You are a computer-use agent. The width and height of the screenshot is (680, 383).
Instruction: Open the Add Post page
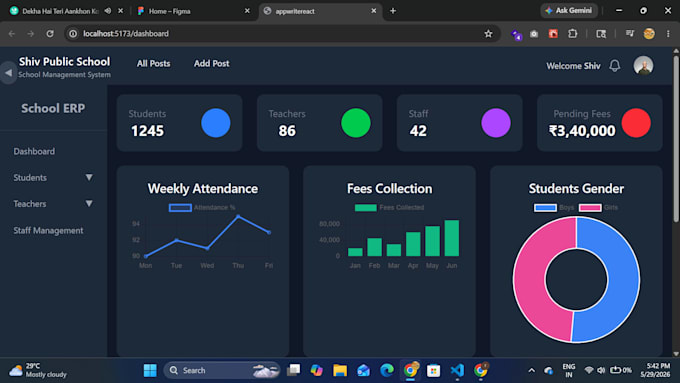(x=211, y=63)
